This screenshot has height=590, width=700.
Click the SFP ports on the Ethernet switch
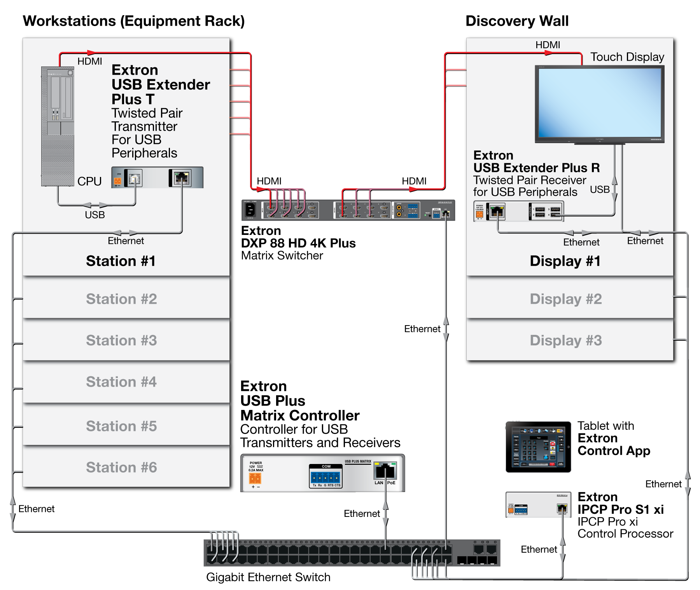[x=477, y=560]
